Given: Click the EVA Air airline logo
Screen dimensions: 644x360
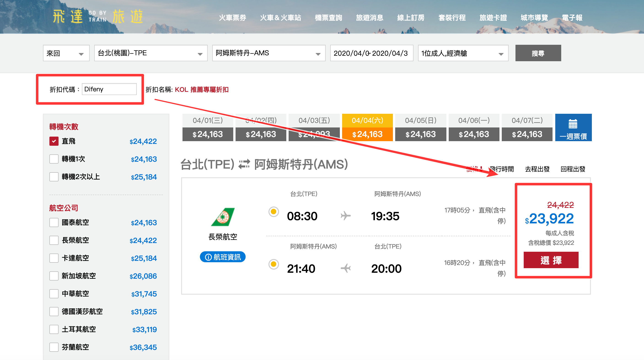Looking at the screenshot, I should [222, 217].
